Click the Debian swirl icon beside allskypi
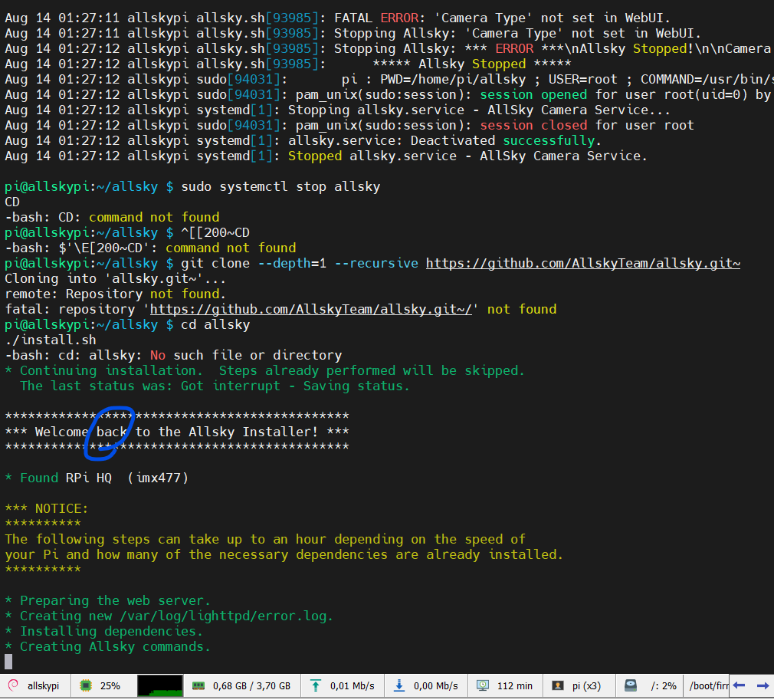The width and height of the screenshot is (774, 700). tap(13, 685)
